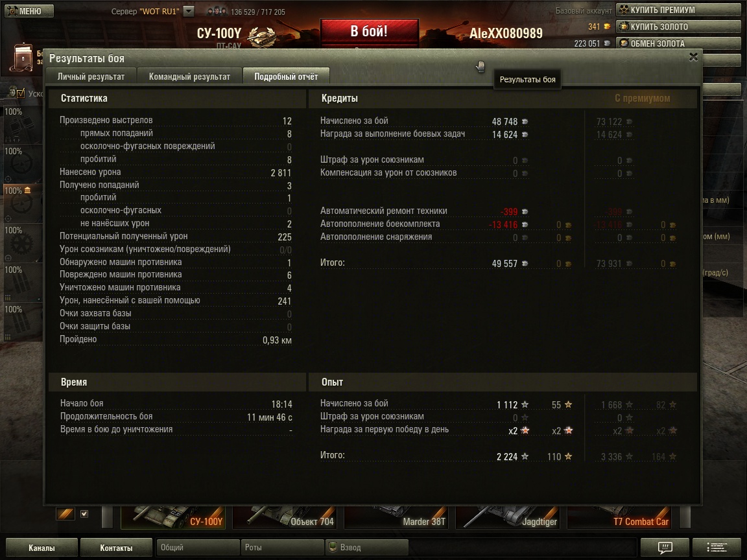747x560 pixels.
Task: Click the list icon in bottom-right corner
Action: pos(717,547)
